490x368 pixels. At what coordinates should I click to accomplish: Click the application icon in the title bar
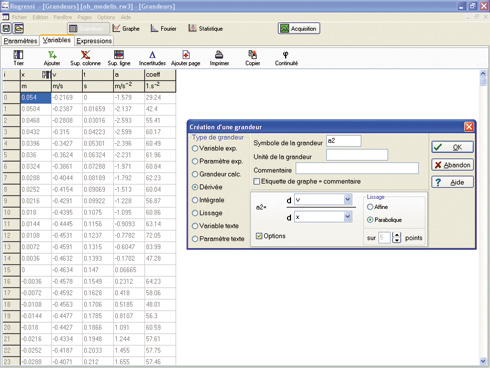pos(5,6)
